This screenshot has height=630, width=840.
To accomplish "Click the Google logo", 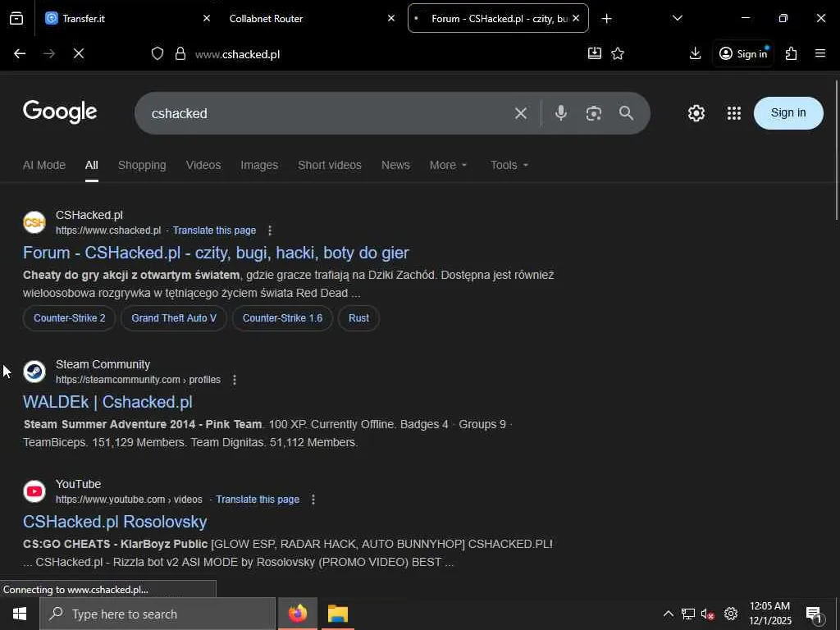I will tap(60, 112).
